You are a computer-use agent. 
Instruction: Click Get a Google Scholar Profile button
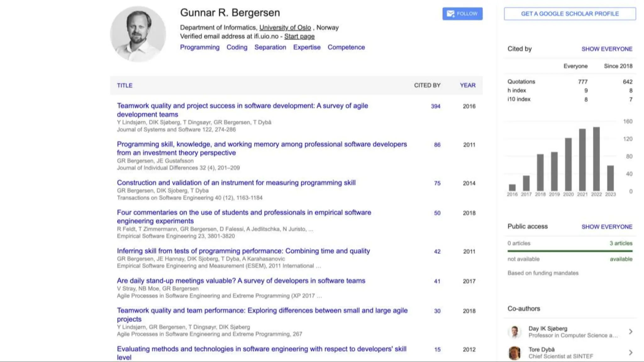point(570,14)
